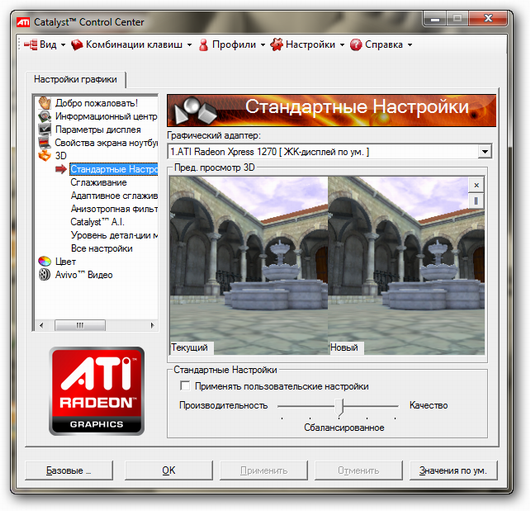This screenshot has height=511, width=530.
Task: Click the Параметры дисплея monitor icon
Action: (44, 129)
